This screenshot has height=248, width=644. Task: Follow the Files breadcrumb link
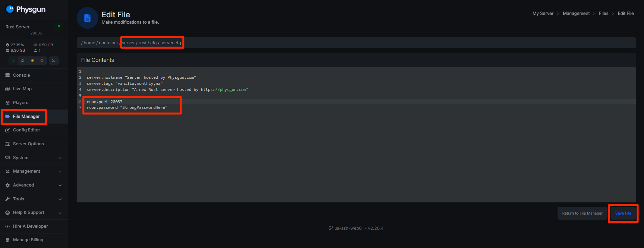tap(603, 14)
